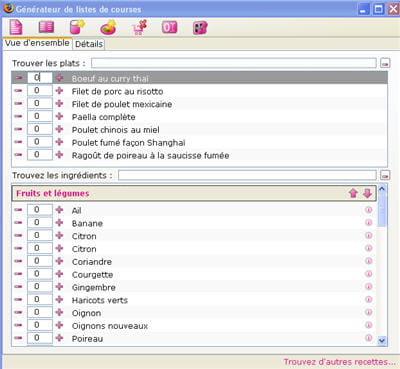
Task: Switch to the Vue d'ensemble tab
Action: [x=37, y=43]
